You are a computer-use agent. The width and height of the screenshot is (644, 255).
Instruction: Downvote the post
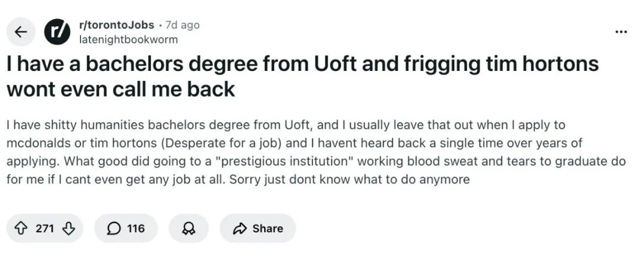(x=69, y=228)
